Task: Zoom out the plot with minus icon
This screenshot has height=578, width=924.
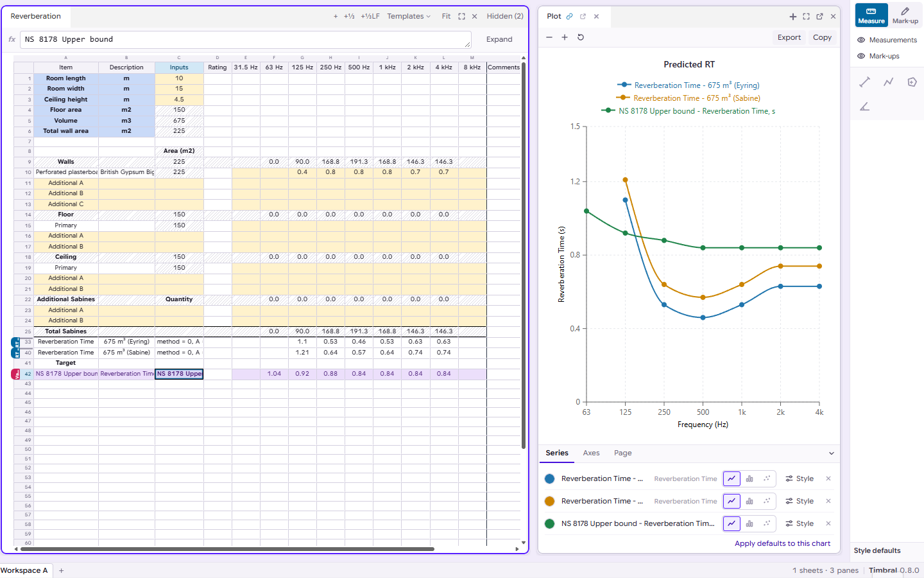Action: [549, 37]
